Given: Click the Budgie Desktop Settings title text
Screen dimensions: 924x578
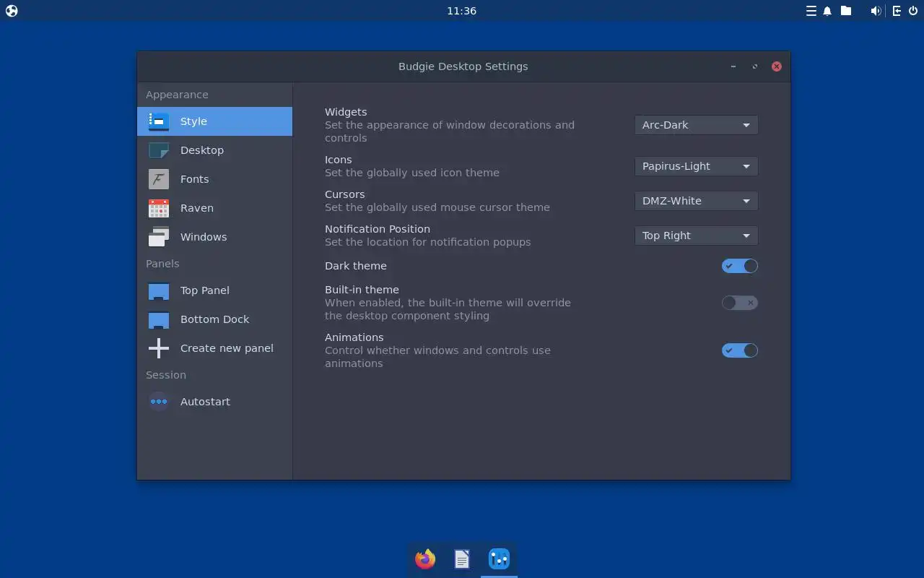Looking at the screenshot, I should (x=463, y=66).
